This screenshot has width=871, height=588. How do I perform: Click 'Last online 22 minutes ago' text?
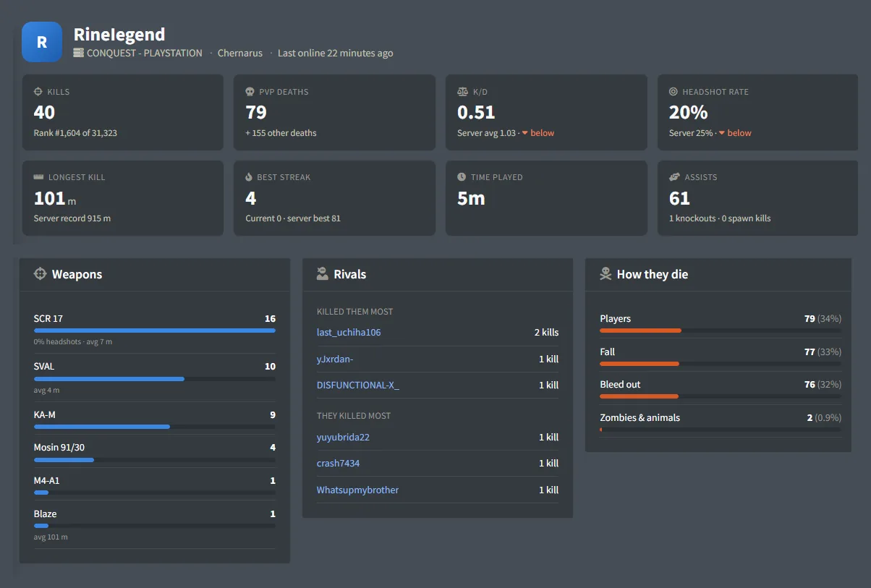(336, 53)
